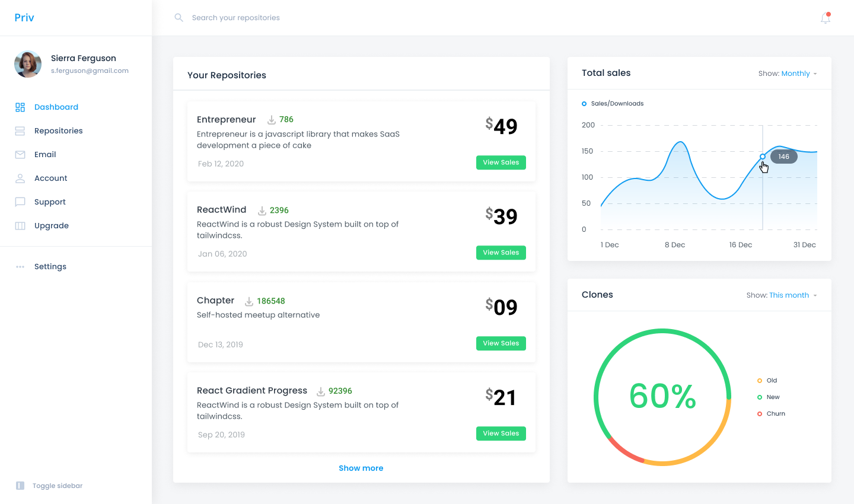Open the Dashboard menu item
854x504 pixels.
pos(56,107)
